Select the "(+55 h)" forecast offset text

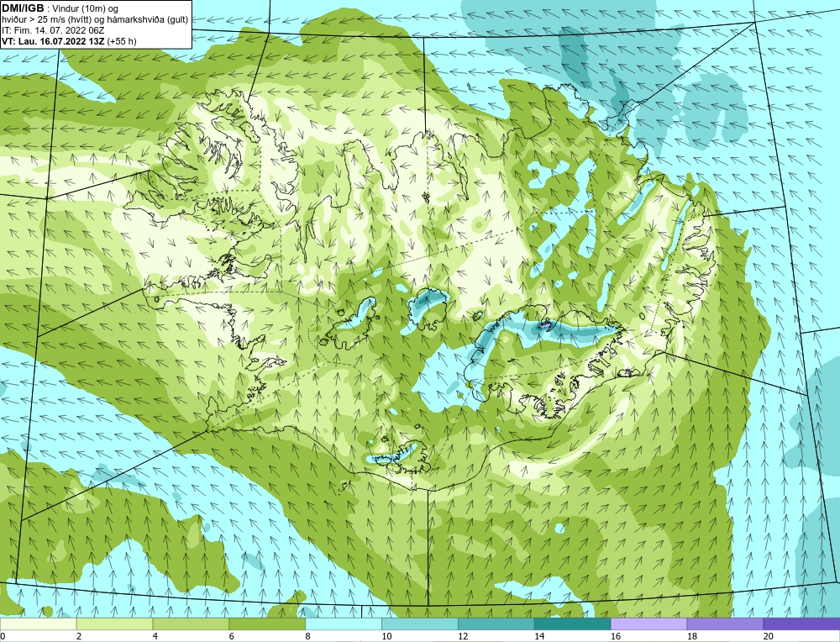(122, 41)
